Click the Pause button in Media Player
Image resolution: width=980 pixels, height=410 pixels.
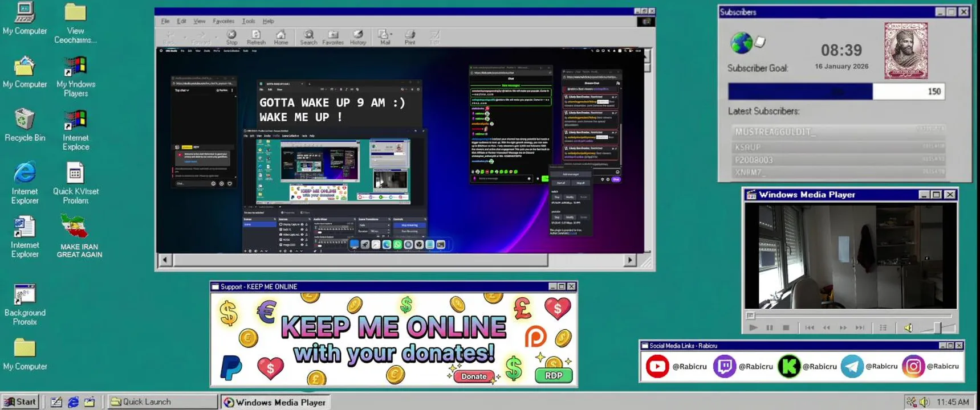(770, 327)
